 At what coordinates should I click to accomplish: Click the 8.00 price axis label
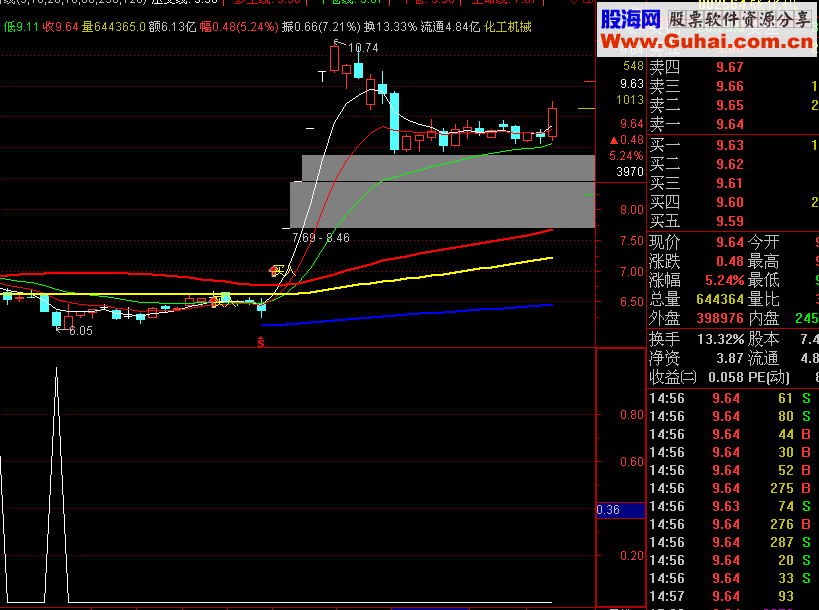click(x=631, y=210)
